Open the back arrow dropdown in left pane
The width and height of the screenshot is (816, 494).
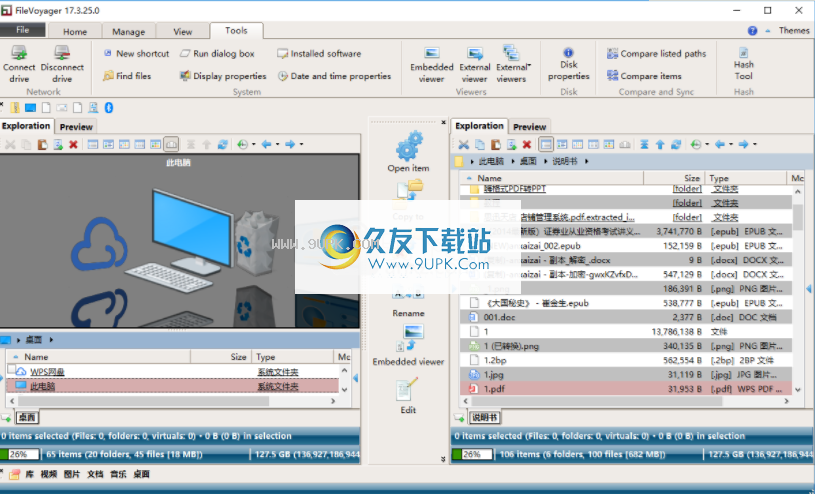point(277,144)
